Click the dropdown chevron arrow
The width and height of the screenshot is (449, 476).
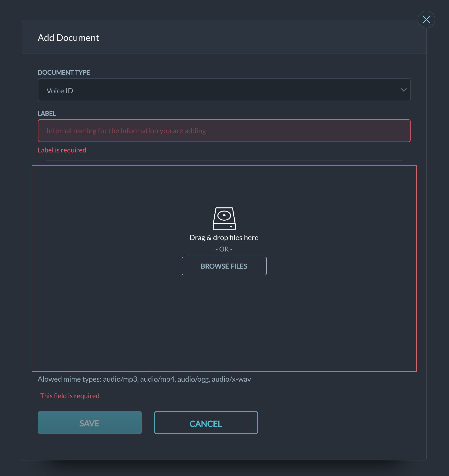coord(404,90)
